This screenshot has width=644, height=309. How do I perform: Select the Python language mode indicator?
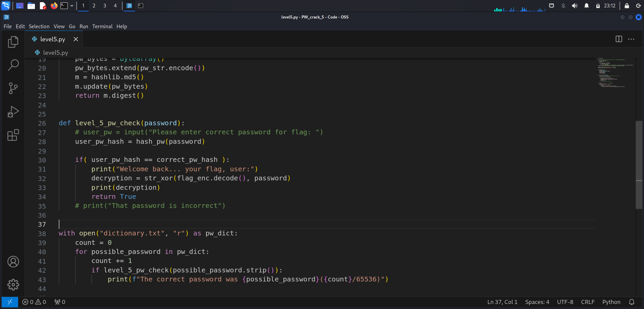point(611,302)
